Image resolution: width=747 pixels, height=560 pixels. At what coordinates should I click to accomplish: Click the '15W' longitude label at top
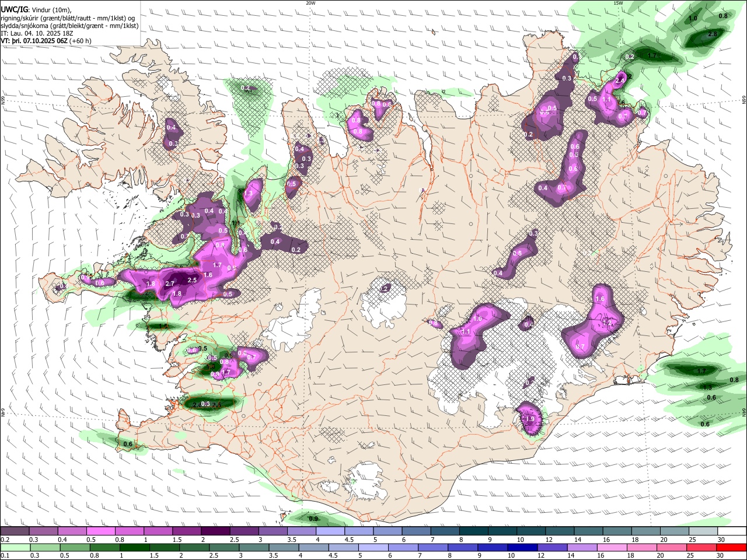[618, 3]
